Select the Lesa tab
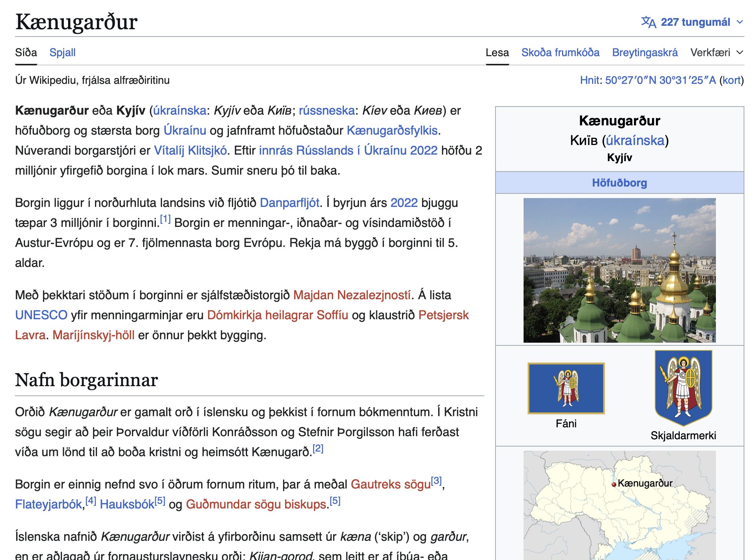 pos(497,53)
